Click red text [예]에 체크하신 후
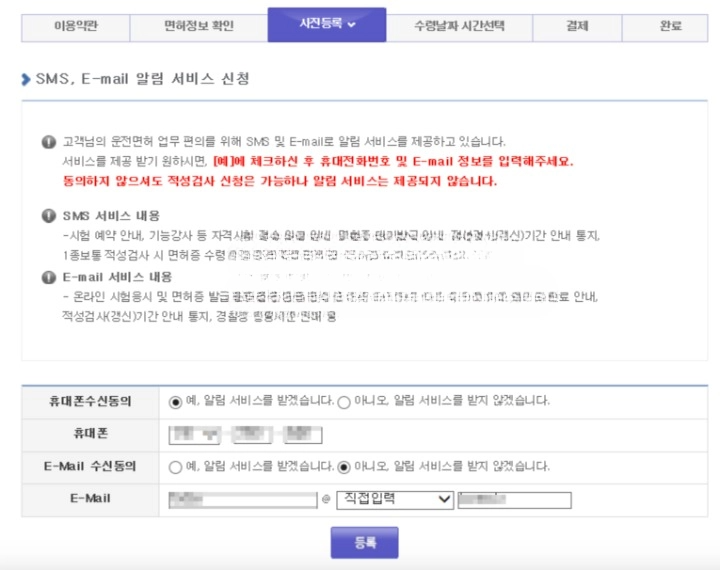 coord(264,162)
